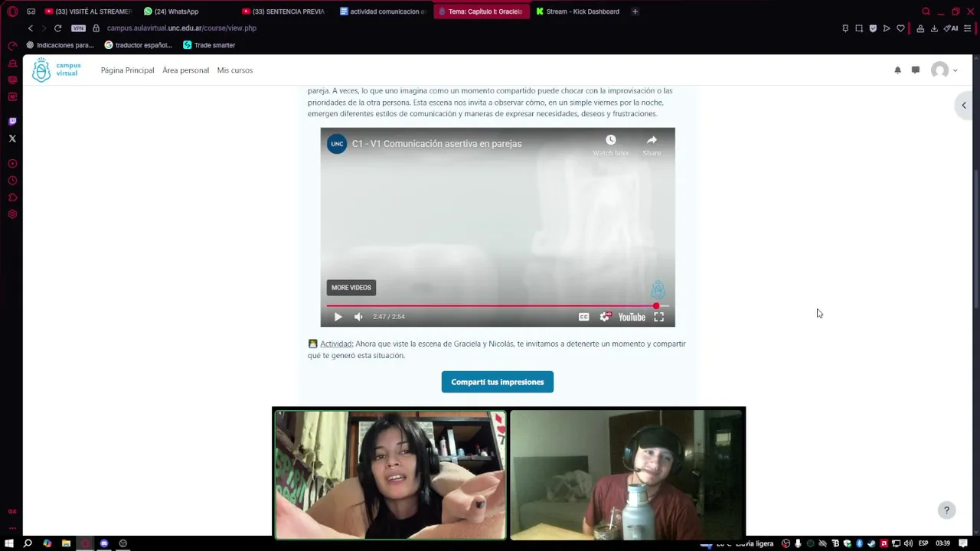This screenshot has width=980, height=551.
Task: Click the UNC channel avatar on video
Action: pos(337,144)
